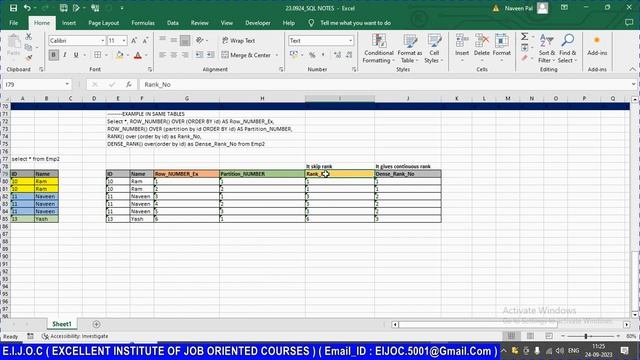Screen dimensions: 640x360
Task: Set the Middle Align vertical alignment
Action: click(174, 40)
